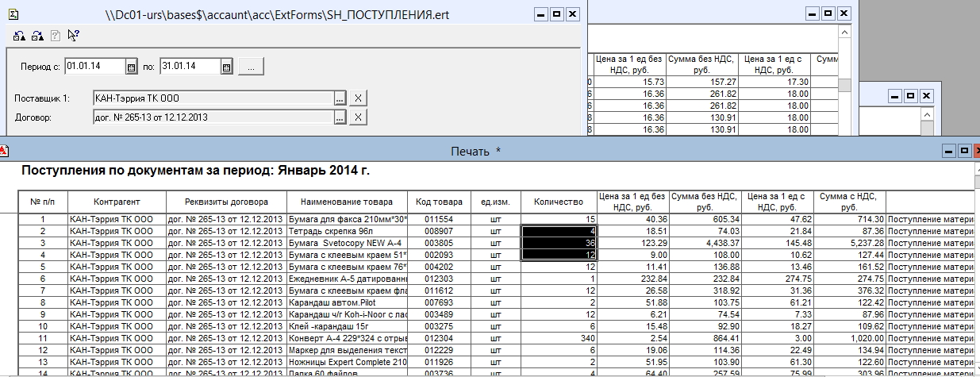Click the Печать window system icon
This screenshot has width=980, height=377.
[4, 150]
